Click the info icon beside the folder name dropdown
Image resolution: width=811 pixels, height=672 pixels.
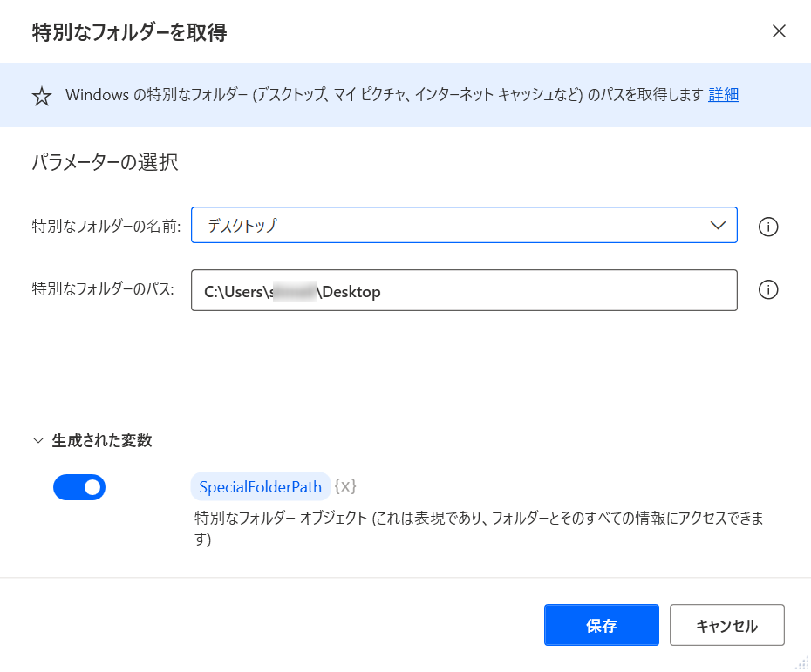(x=768, y=227)
